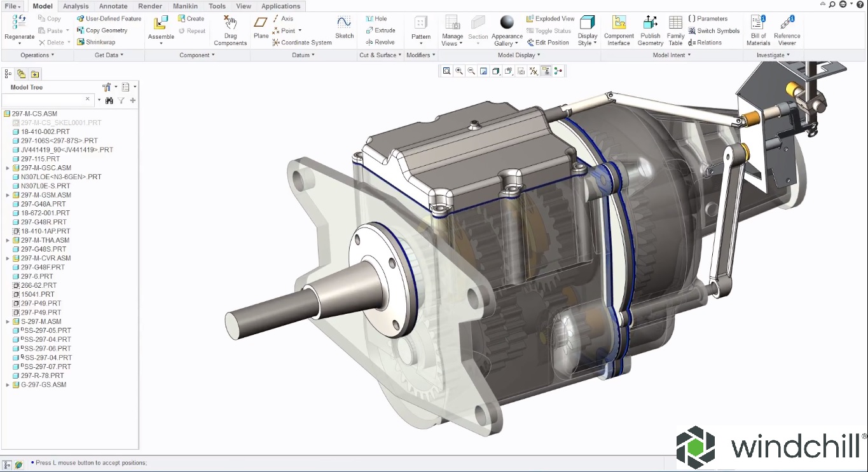Open the Operations group dropdown
This screenshot has height=472, width=868.
pos(37,55)
